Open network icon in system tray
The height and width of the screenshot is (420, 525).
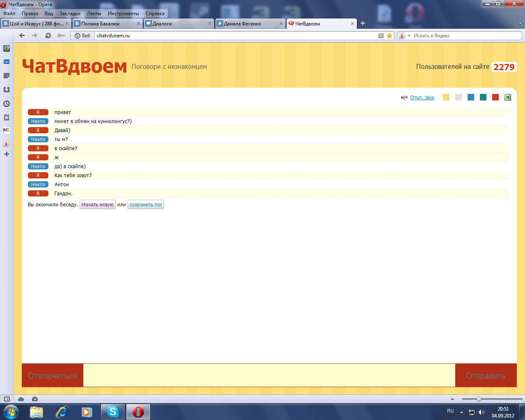pyautogui.click(x=472, y=412)
